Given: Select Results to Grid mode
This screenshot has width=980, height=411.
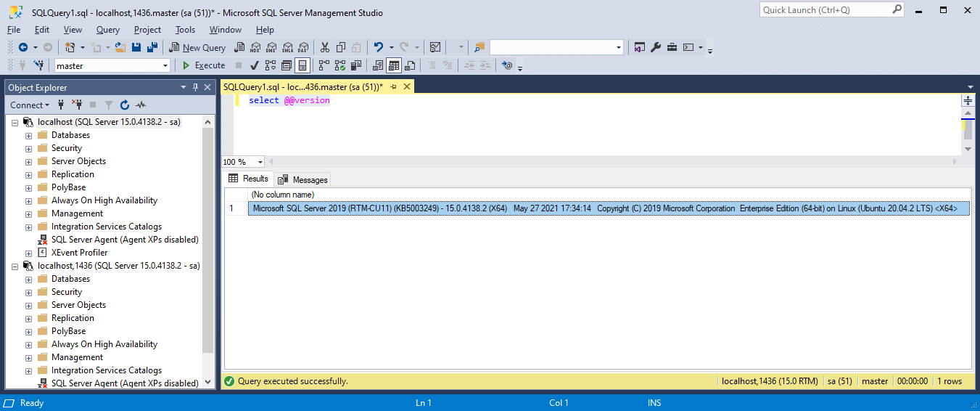Looking at the screenshot, I should click(394, 65).
